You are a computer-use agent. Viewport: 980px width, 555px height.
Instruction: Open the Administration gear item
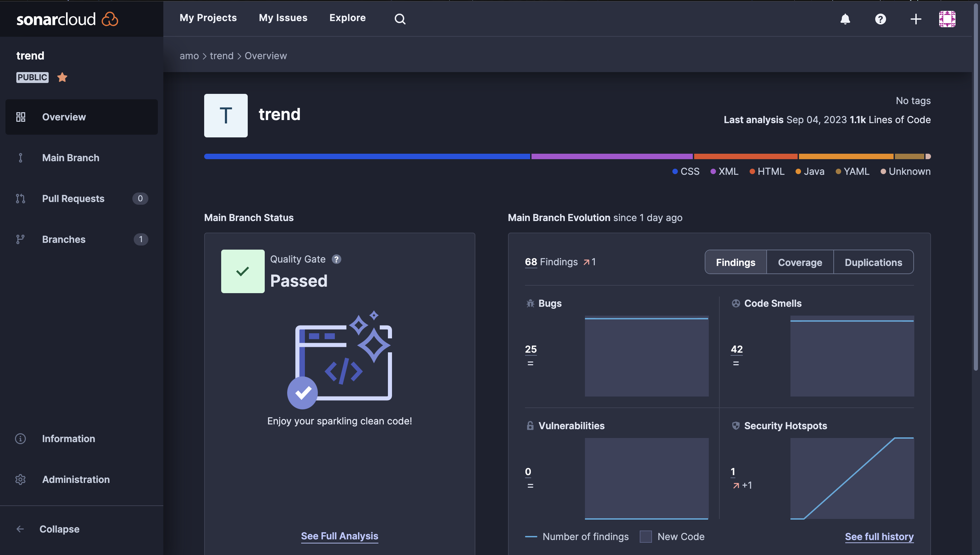click(x=76, y=479)
